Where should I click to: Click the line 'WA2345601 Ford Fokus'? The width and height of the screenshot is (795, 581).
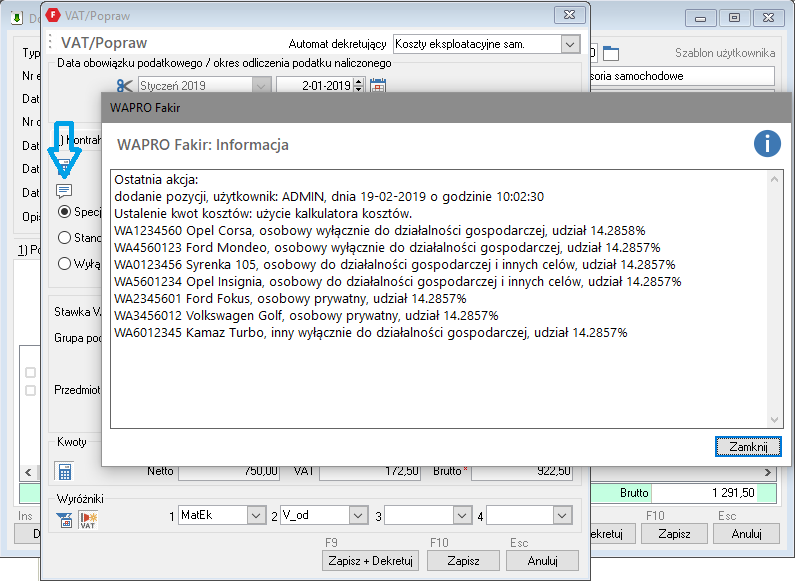[x=290, y=299]
